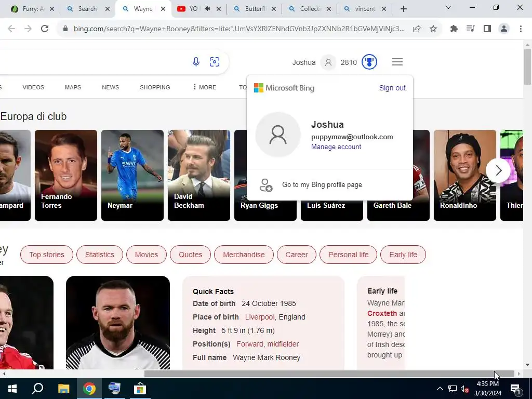Open File Explorer from the taskbar

pos(63,389)
